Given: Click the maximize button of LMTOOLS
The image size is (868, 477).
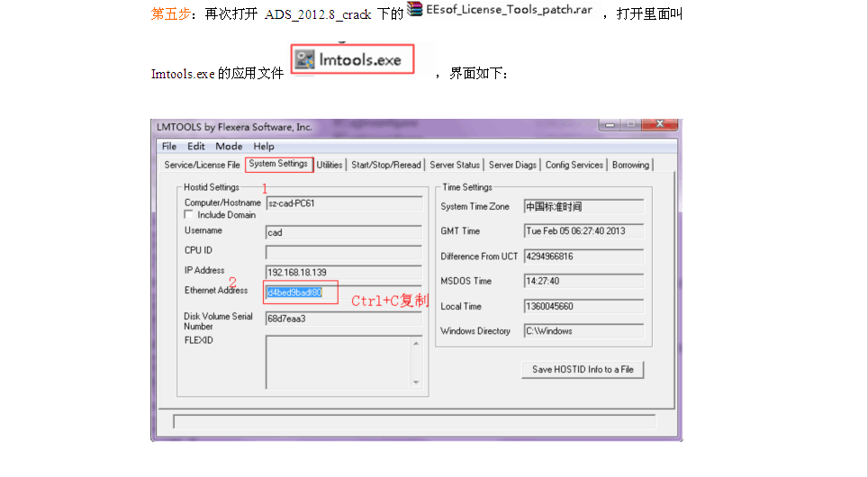Looking at the screenshot, I should 630,124.
